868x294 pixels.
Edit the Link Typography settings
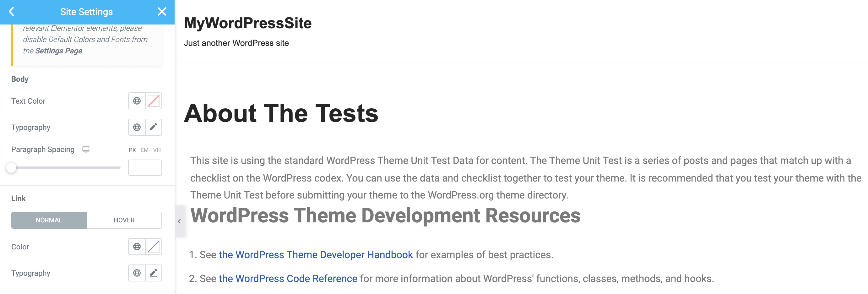pyautogui.click(x=154, y=273)
